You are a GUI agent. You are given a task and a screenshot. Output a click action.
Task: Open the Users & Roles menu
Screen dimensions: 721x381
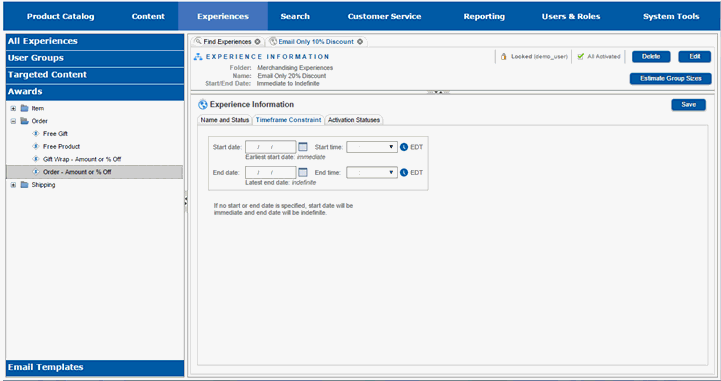point(571,17)
